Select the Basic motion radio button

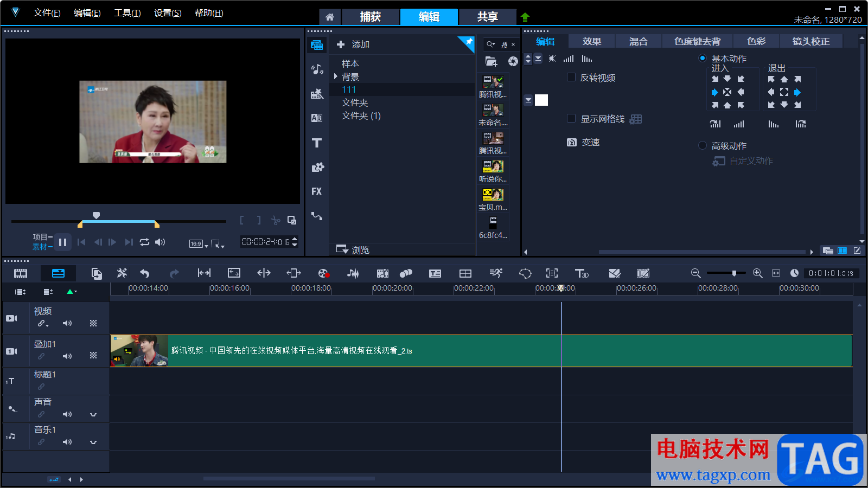tap(703, 58)
